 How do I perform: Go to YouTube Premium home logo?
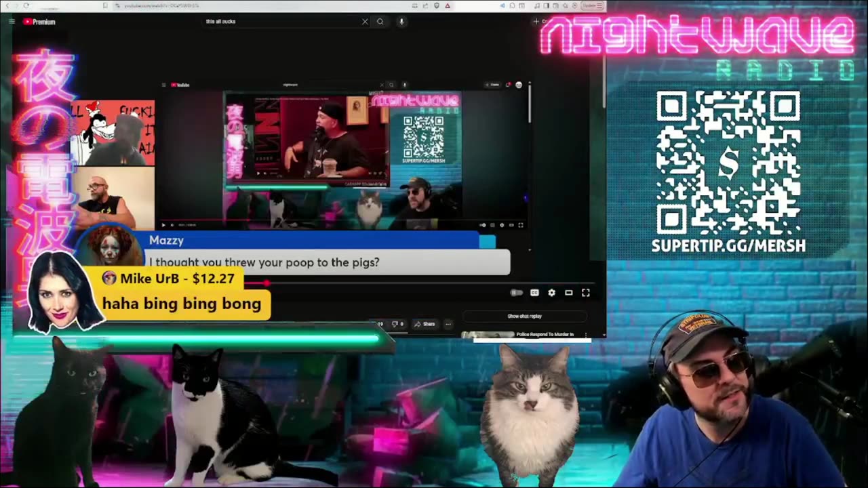[39, 22]
